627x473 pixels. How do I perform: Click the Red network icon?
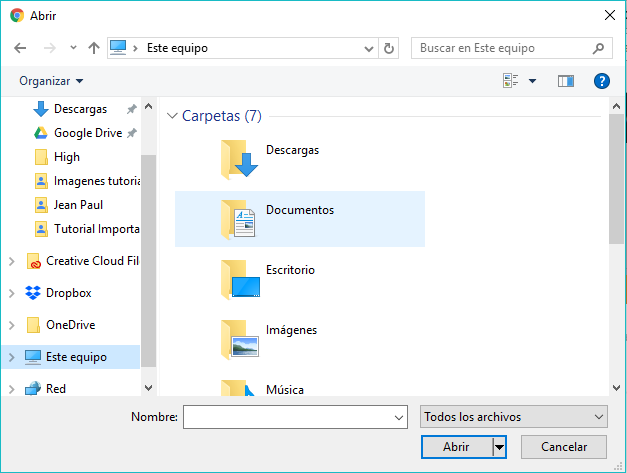coord(33,388)
